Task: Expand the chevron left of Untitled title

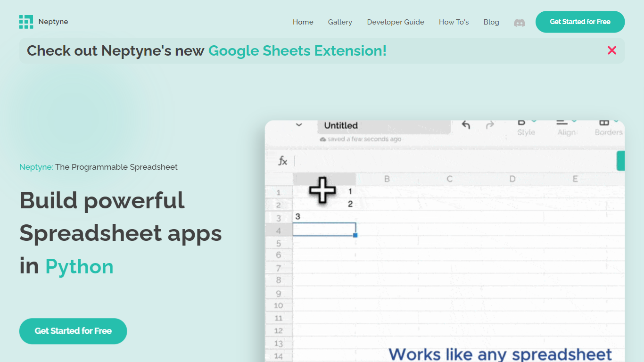Action: (x=298, y=125)
